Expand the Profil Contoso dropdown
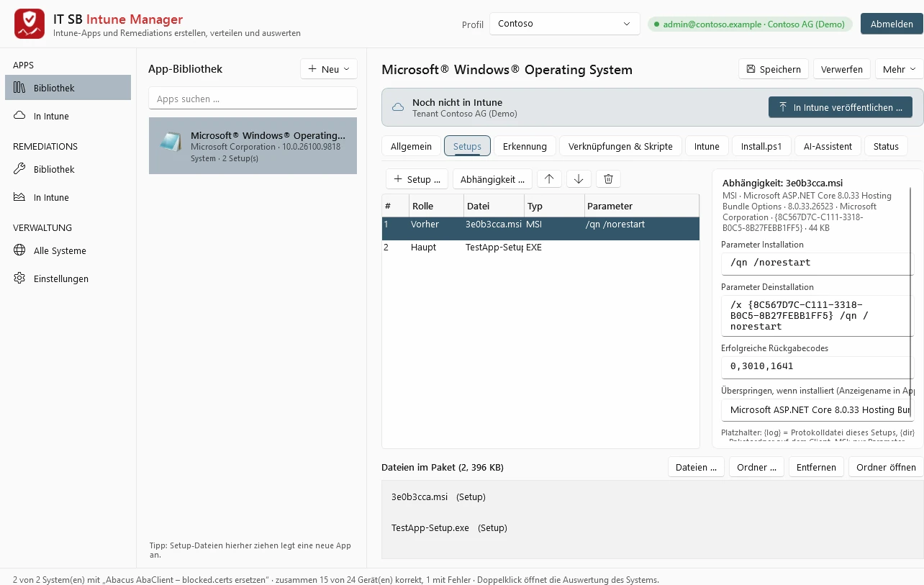The width and height of the screenshot is (924, 585). pyautogui.click(x=565, y=24)
